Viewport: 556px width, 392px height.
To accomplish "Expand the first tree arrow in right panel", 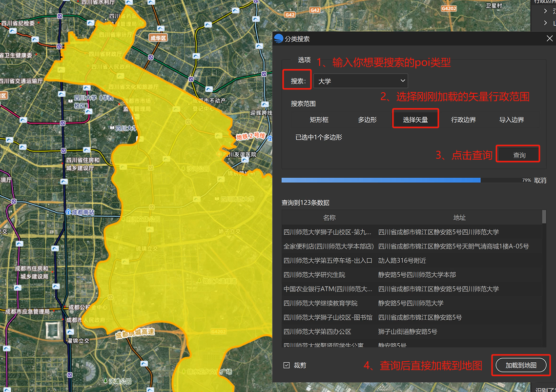I will pos(545,11).
